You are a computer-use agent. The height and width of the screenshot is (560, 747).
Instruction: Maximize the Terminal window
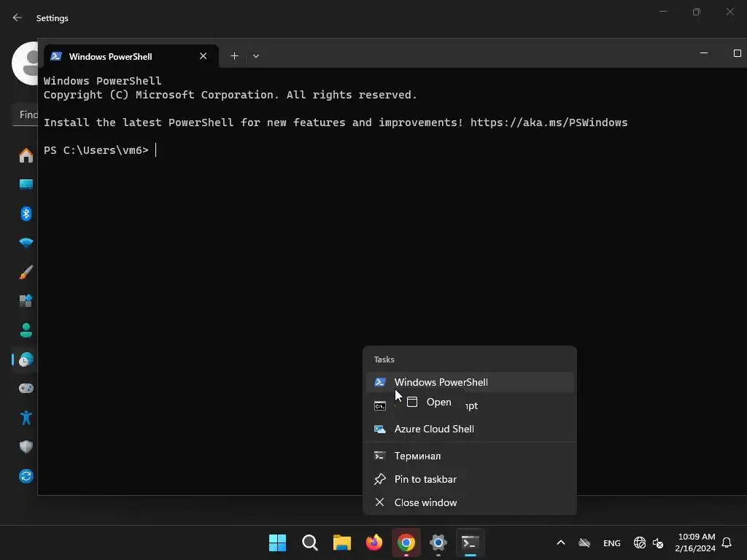[x=737, y=52]
